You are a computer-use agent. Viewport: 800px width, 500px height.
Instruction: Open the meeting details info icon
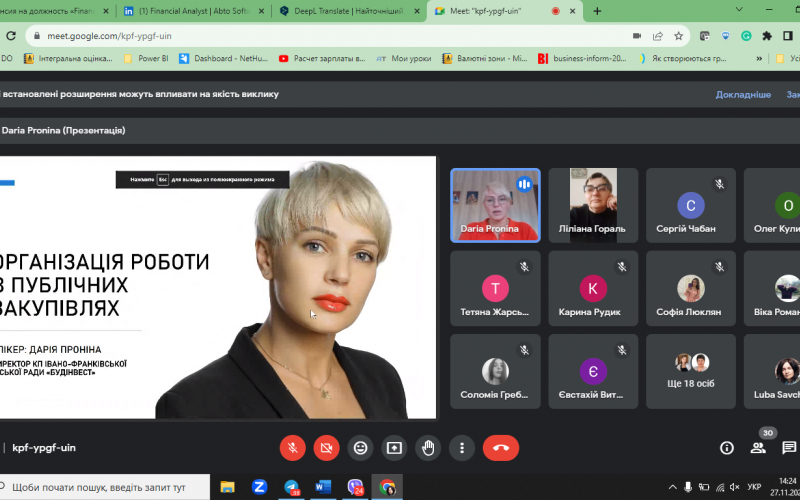pos(727,448)
